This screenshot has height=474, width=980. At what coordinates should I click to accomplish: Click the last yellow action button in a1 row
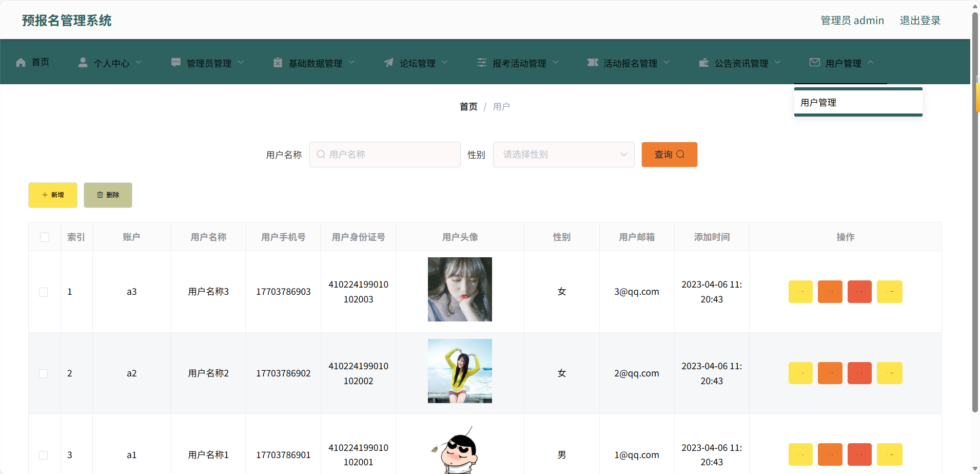pos(890,454)
